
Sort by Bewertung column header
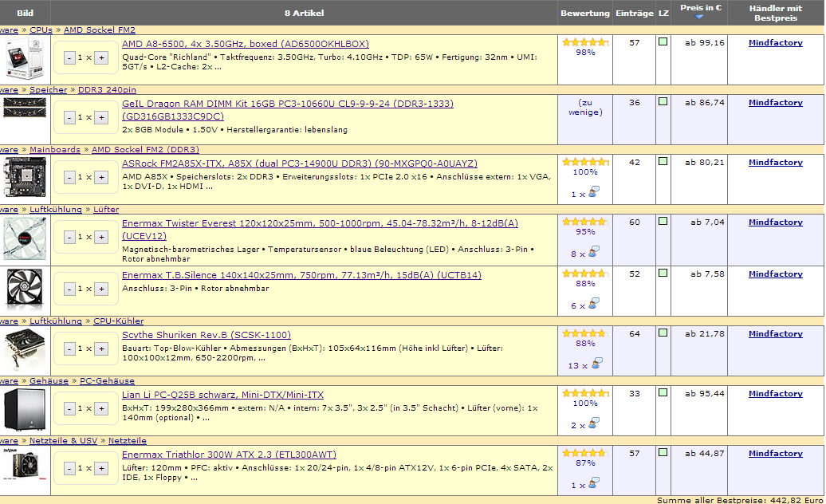tap(584, 14)
